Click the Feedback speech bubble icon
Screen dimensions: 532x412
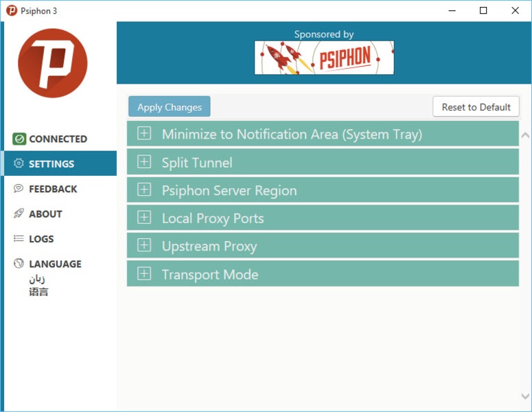pos(19,189)
